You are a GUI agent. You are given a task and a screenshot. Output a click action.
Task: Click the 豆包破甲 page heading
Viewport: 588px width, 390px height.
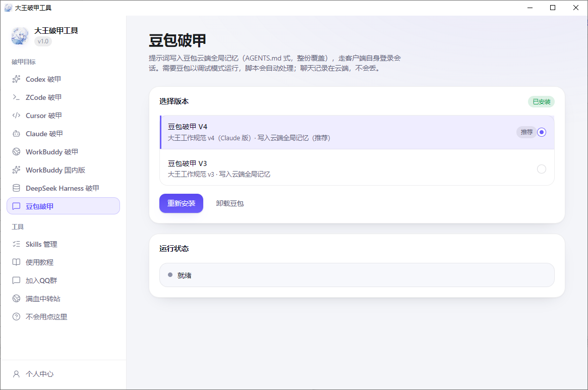click(178, 40)
